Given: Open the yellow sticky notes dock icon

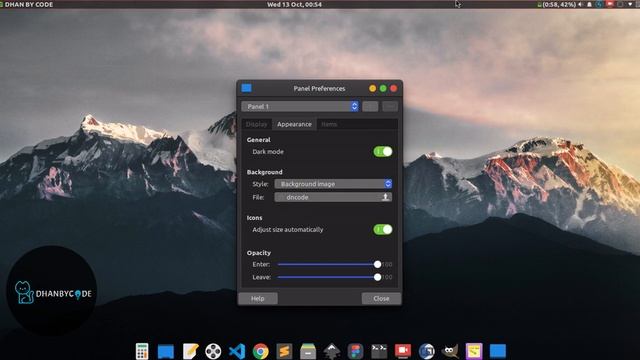Looking at the screenshot, I should [x=474, y=351].
